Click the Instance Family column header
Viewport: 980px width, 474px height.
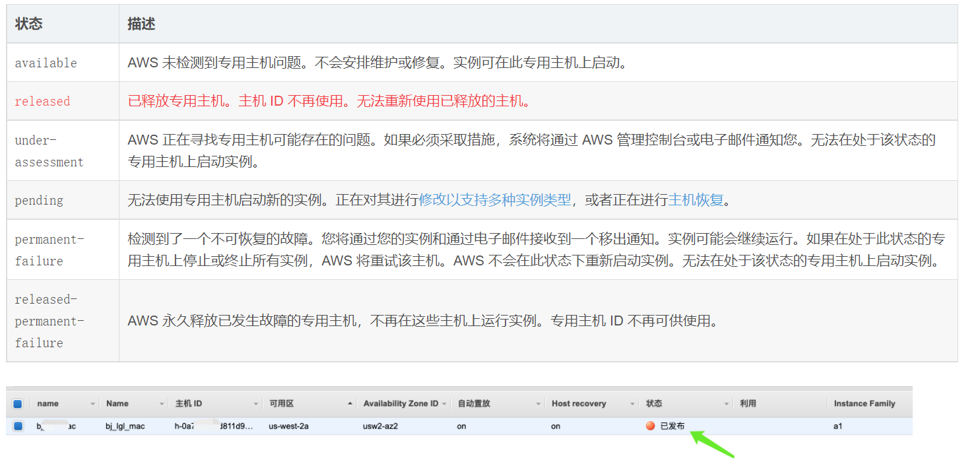(864, 404)
